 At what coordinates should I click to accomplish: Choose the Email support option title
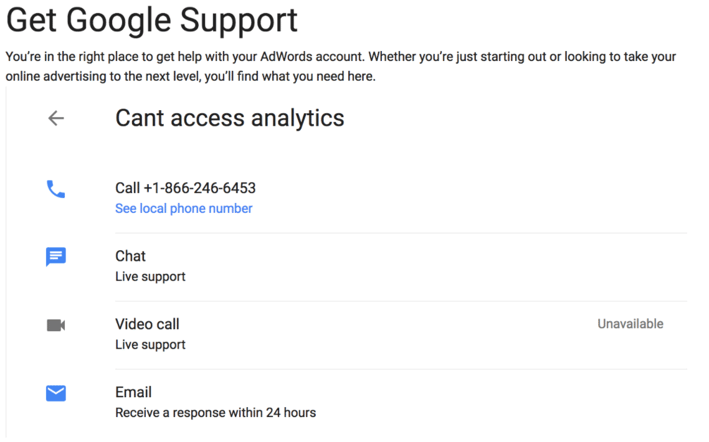coord(133,392)
